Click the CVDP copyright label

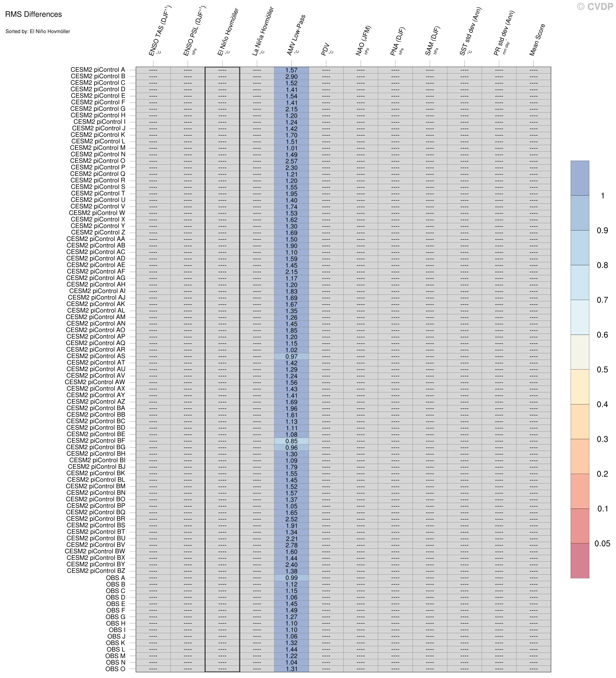click(595, 7)
